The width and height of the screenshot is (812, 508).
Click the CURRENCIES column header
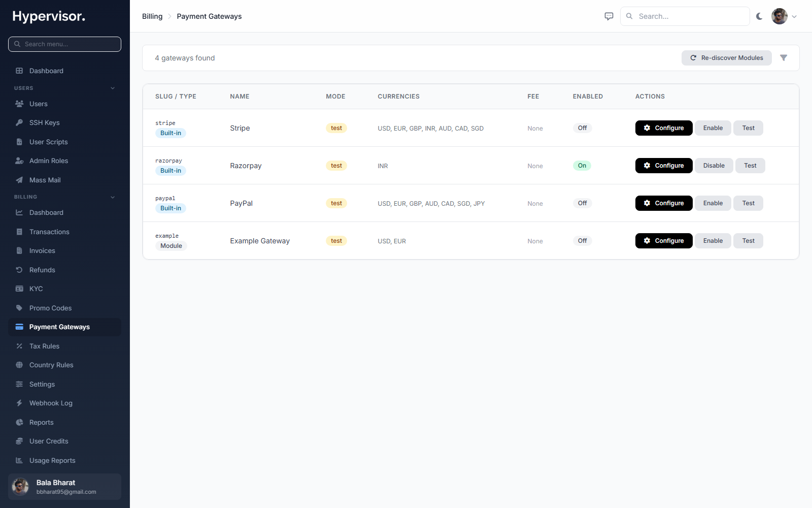coord(398,97)
